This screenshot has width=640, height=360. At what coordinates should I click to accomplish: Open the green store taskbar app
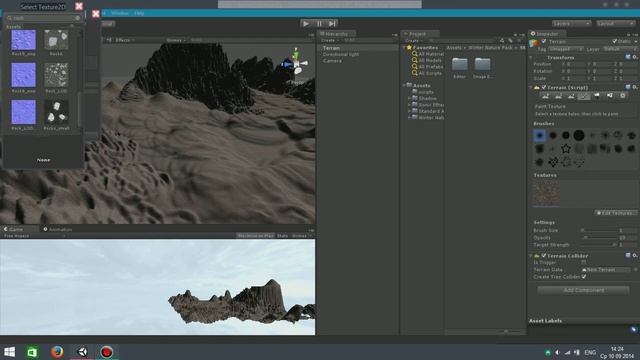pyautogui.click(x=32, y=352)
